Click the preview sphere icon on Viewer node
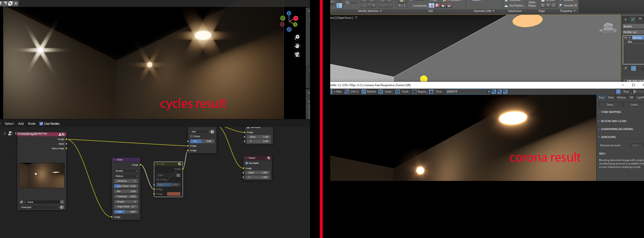The image size is (644, 238). (269, 158)
